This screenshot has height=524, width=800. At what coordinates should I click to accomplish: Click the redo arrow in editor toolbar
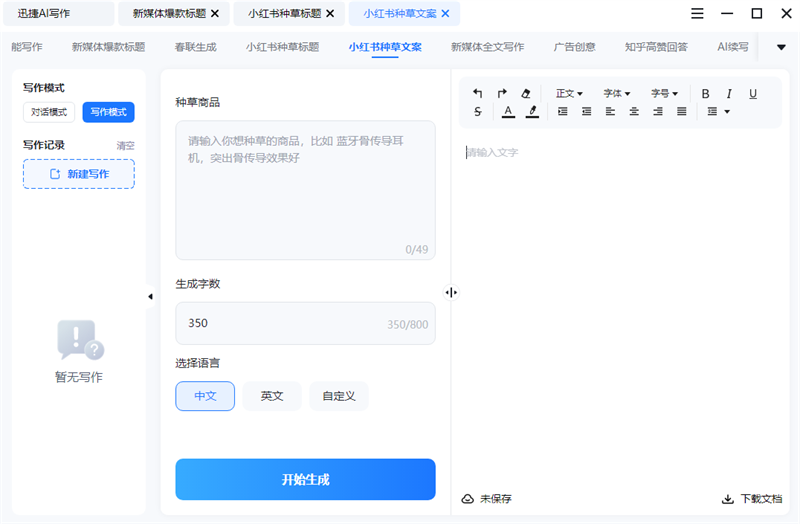click(x=502, y=93)
